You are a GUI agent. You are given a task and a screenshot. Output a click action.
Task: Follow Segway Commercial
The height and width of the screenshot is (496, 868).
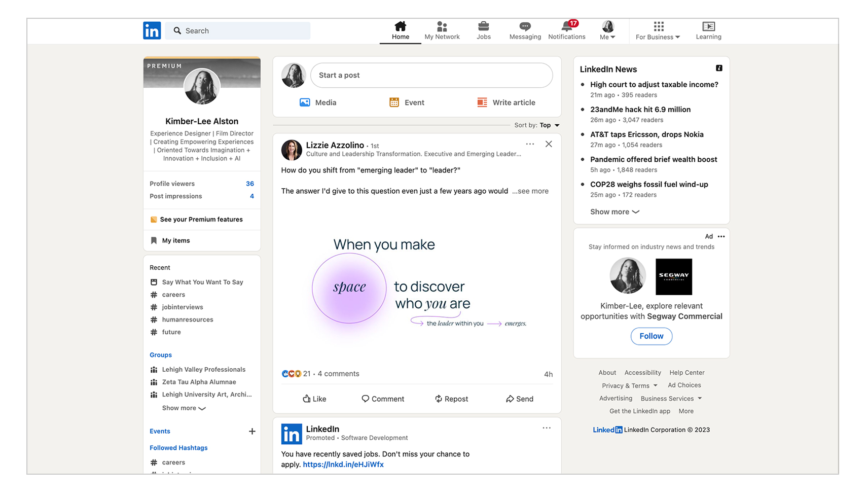pos(652,336)
